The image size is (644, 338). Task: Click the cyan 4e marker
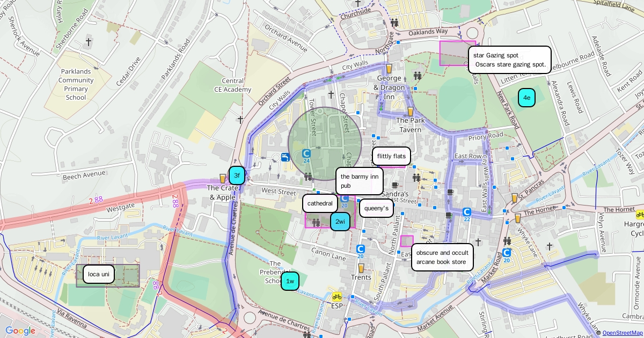click(x=526, y=98)
